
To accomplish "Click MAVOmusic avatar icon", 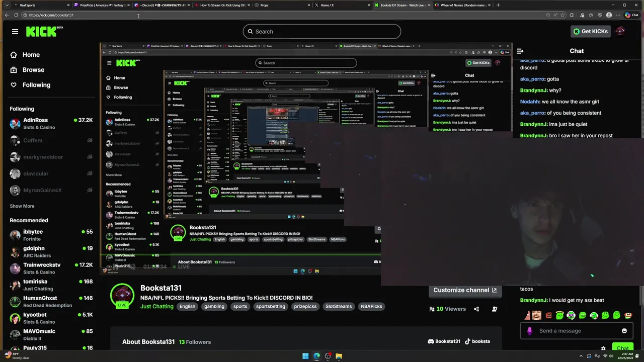I will pyautogui.click(x=15, y=334).
